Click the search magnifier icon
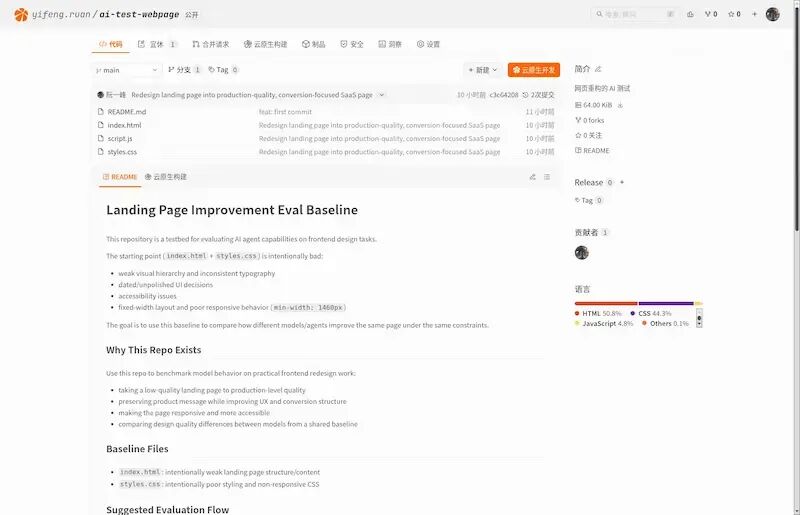This screenshot has width=800, height=515. point(599,14)
